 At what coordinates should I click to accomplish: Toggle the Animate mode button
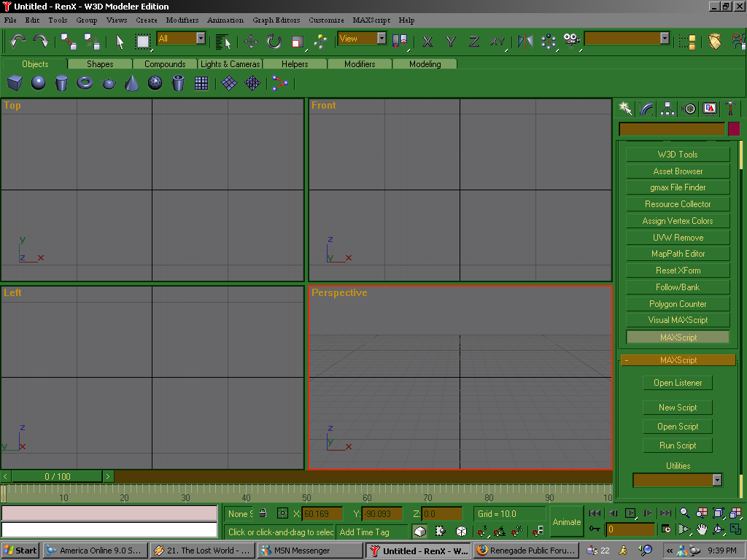[566, 522]
